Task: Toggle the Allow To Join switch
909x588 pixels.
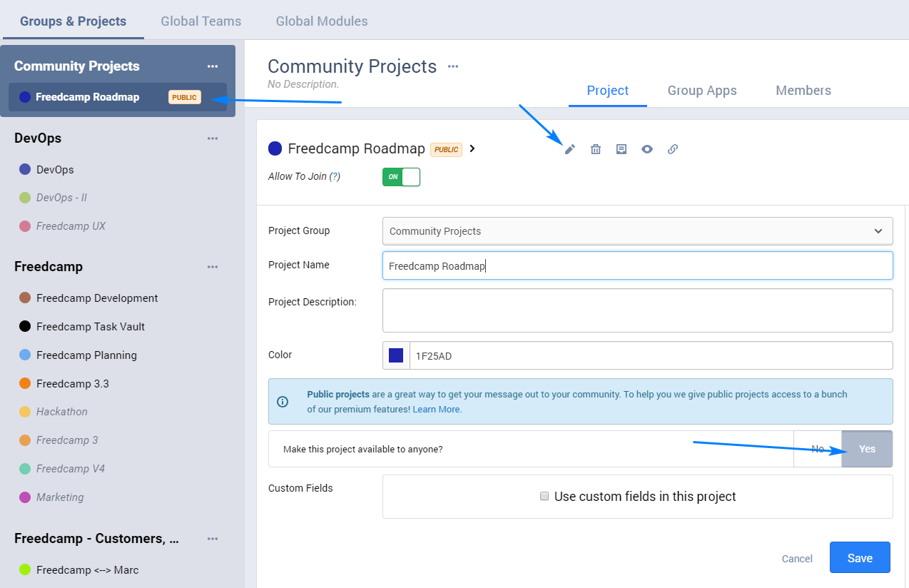Action: click(401, 177)
